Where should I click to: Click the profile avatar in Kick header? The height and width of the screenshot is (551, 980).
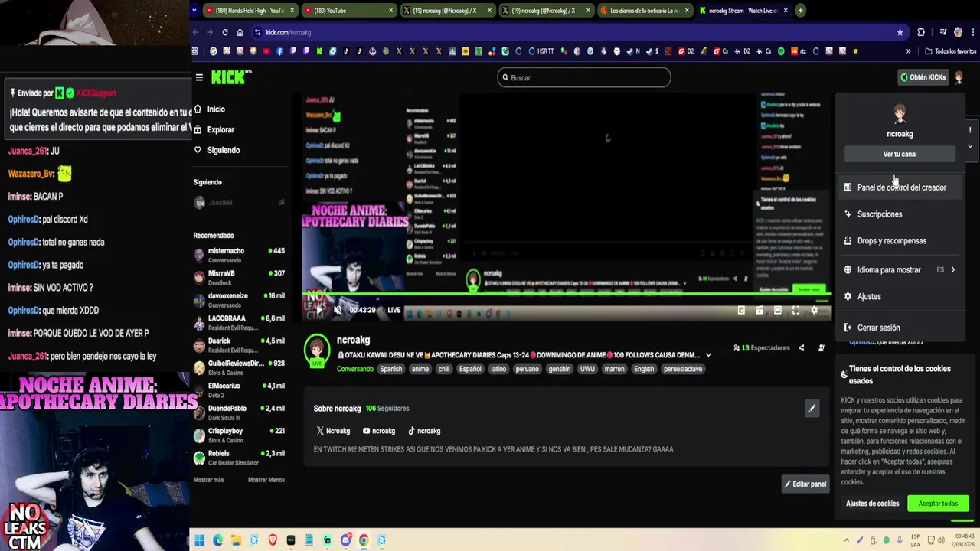pyautogui.click(x=959, y=77)
